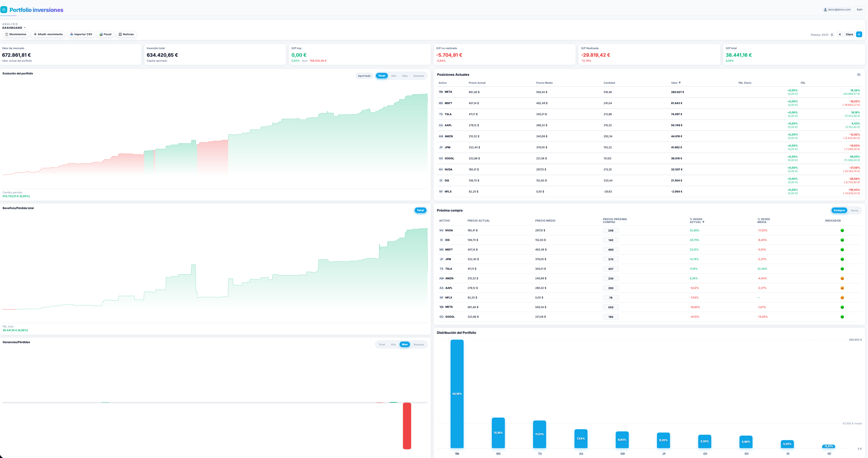The height and width of the screenshot is (458, 868).
Task: Select Año tab in Evolución del portfolio
Action: point(394,76)
